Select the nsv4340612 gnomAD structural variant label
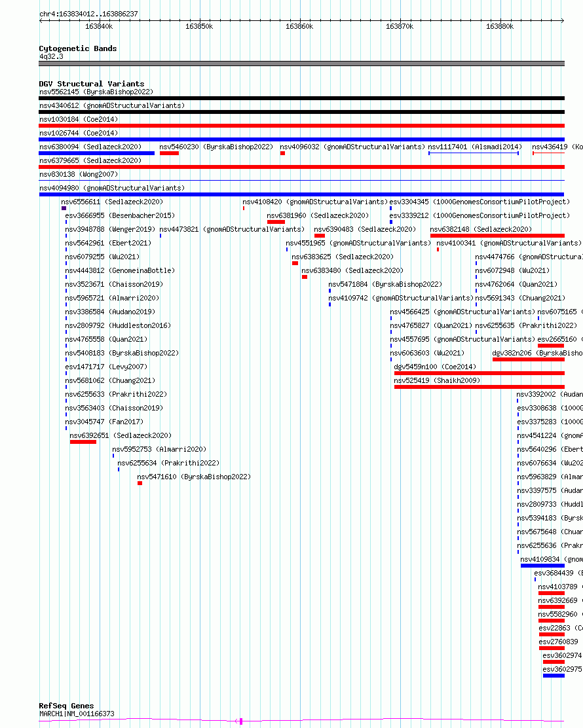This screenshot has height=728, width=583. pyautogui.click(x=112, y=106)
